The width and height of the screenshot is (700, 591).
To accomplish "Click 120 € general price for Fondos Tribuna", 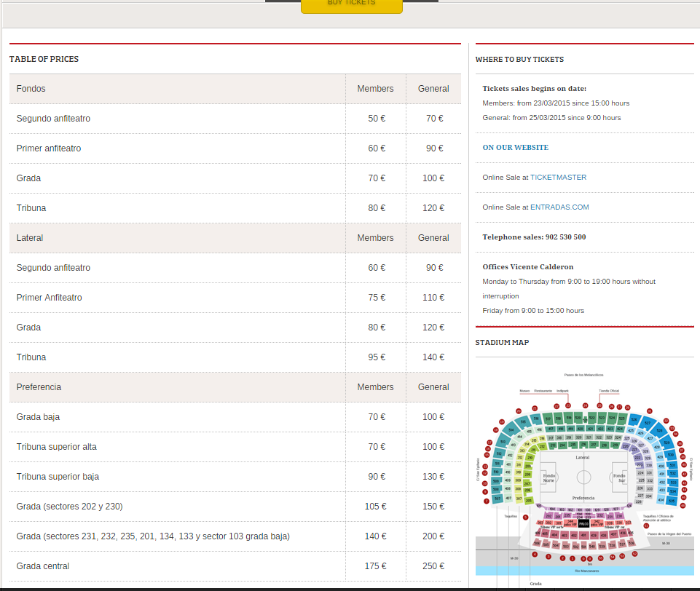I will [433, 208].
